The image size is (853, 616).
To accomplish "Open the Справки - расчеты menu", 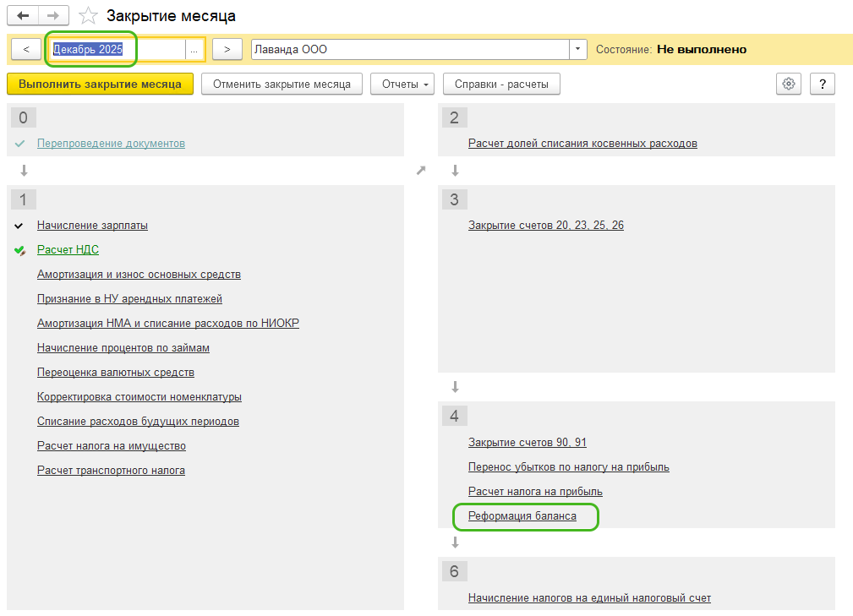I will tap(501, 84).
